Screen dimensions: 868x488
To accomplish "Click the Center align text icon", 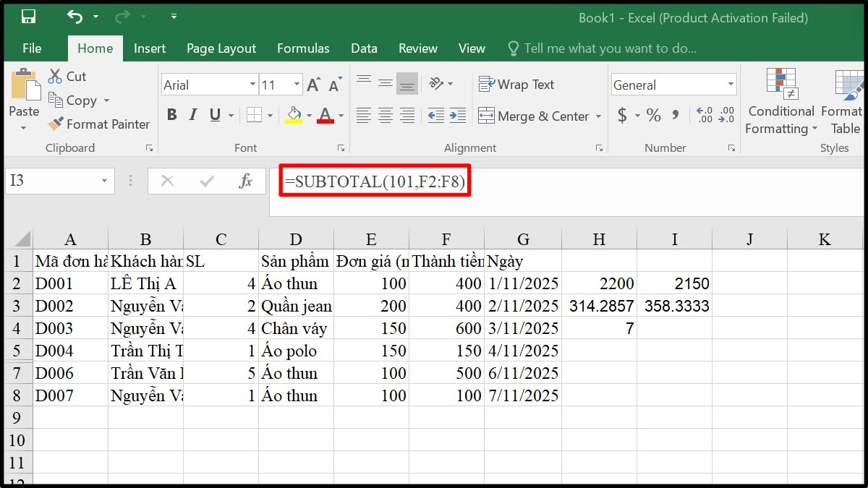I will [x=386, y=116].
